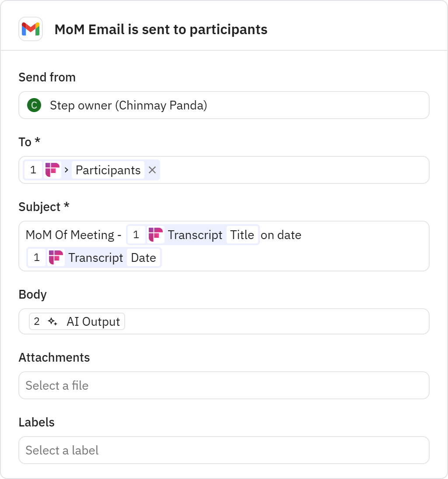Screen dimensions: 448x479
Task: Remove the Participants recipient via the X
Action: coord(152,170)
